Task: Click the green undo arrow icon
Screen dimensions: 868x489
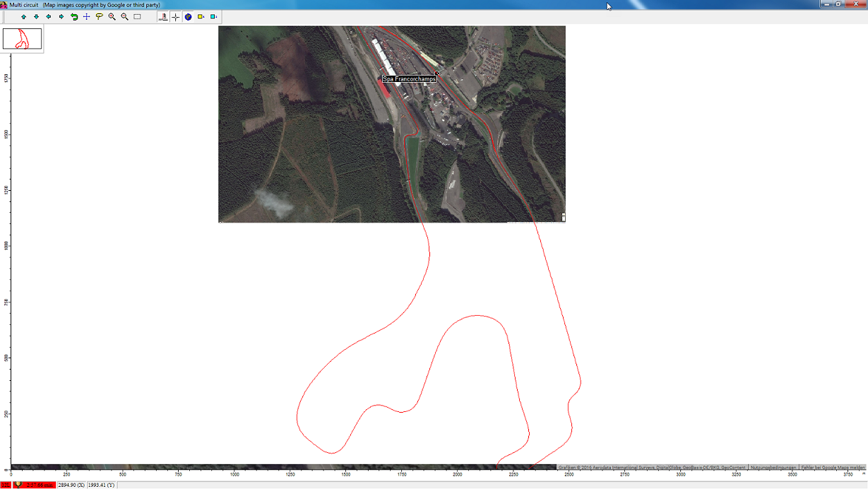Action: click(x=74, y=17)
